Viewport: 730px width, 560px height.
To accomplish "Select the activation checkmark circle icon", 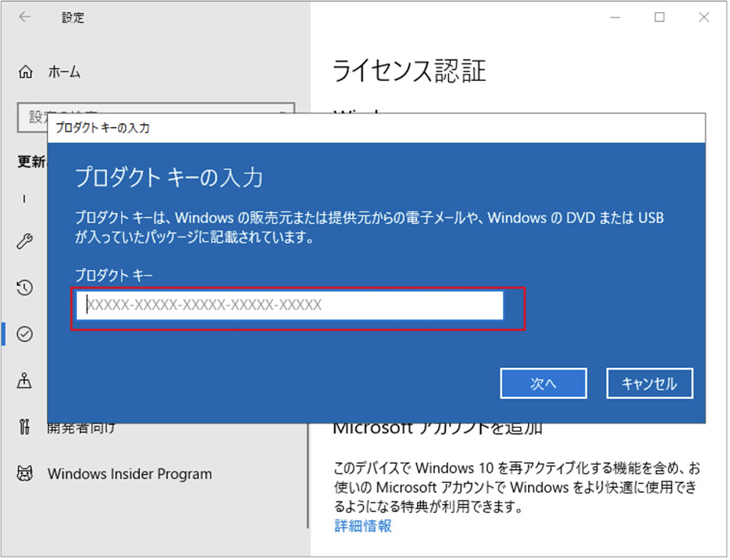I will [25, 333].
